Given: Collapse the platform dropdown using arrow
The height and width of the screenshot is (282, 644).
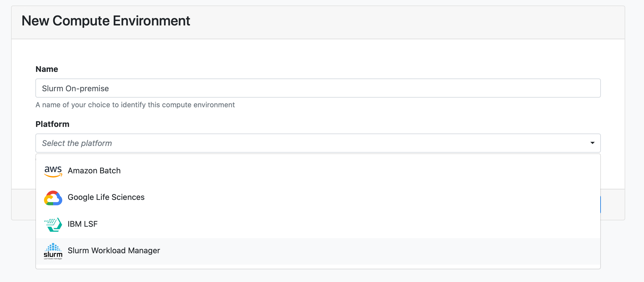Looking at the screenshot, I should [592, 143].
